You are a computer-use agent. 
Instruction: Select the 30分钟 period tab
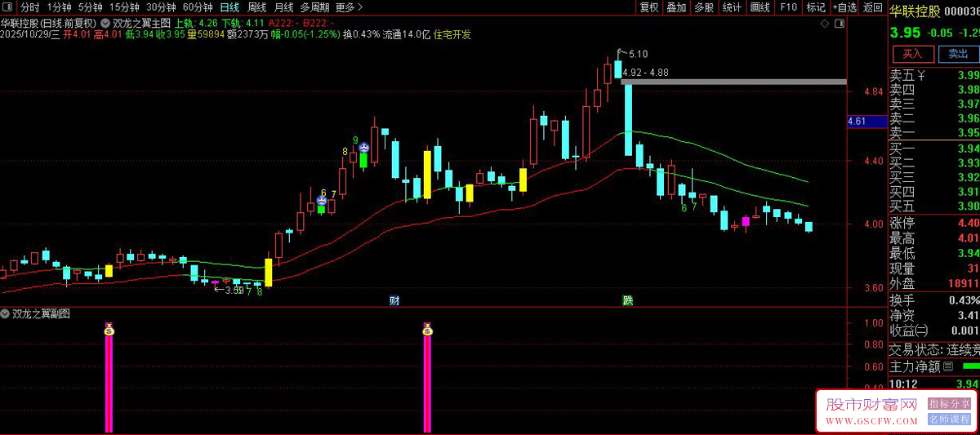coord(161,7)
